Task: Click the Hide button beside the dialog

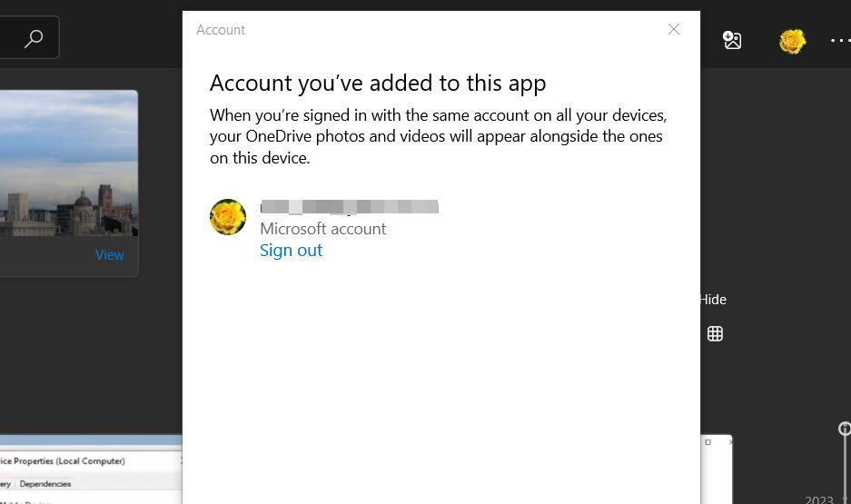Action: point(713,300)
